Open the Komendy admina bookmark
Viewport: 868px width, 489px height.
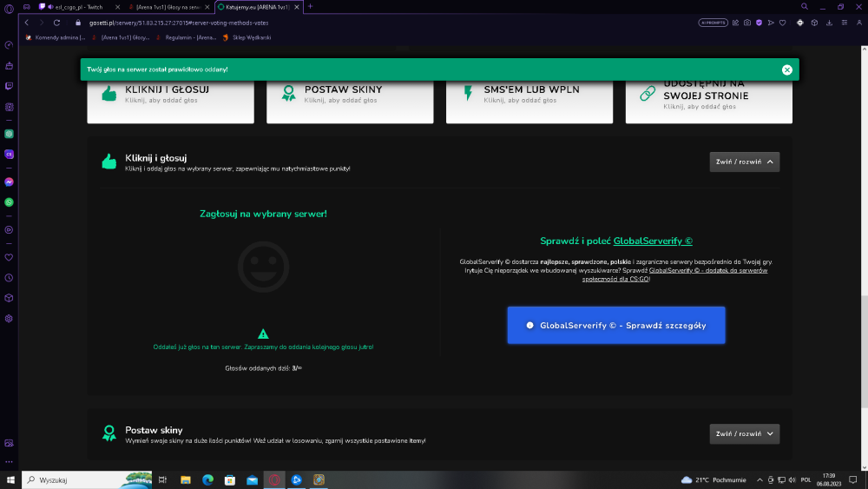click(56, 37)
